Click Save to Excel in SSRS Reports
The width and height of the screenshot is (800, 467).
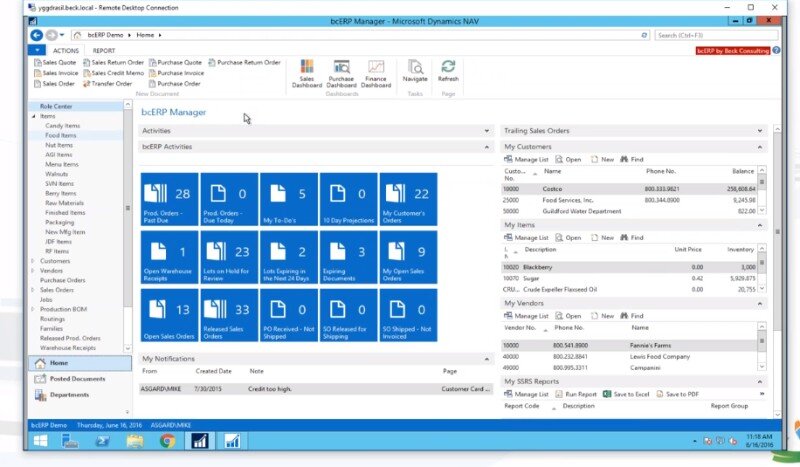tap(626, 394)
